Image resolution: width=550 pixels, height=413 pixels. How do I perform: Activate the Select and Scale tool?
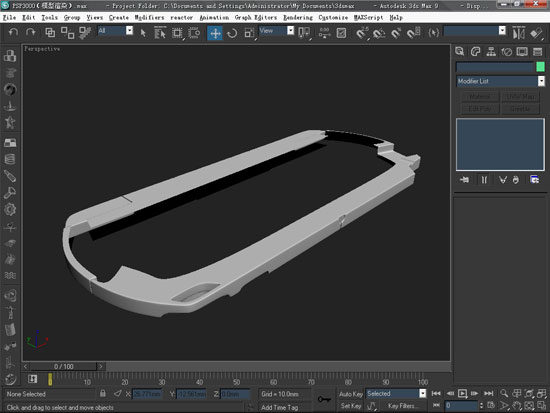249,33
